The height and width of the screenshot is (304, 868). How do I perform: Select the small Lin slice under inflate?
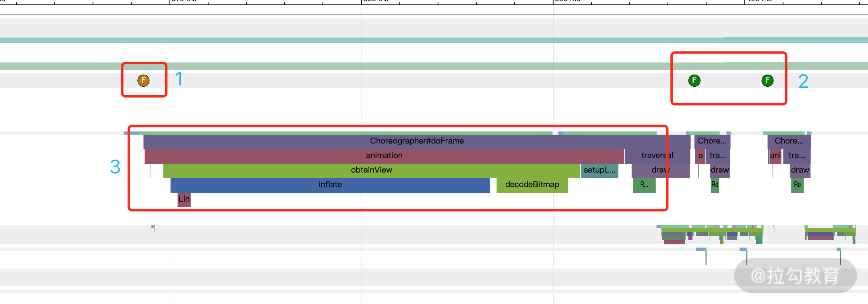[184, 199]
